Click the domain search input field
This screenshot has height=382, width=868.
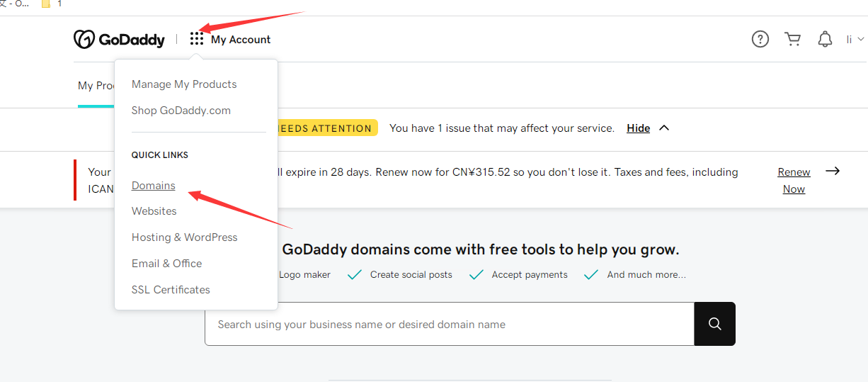450,324
